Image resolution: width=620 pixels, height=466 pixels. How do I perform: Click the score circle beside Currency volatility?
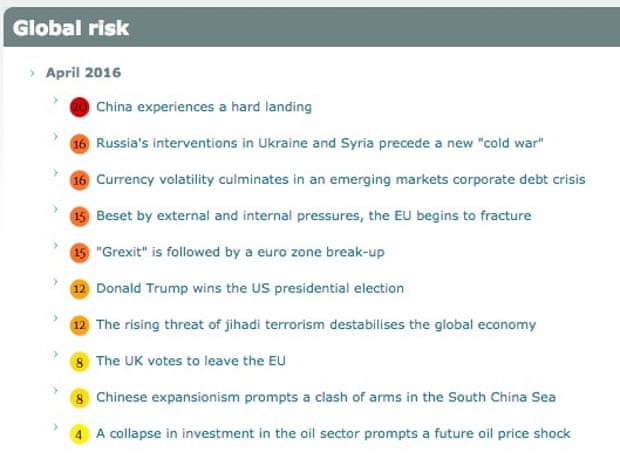(x=80, y=180)
